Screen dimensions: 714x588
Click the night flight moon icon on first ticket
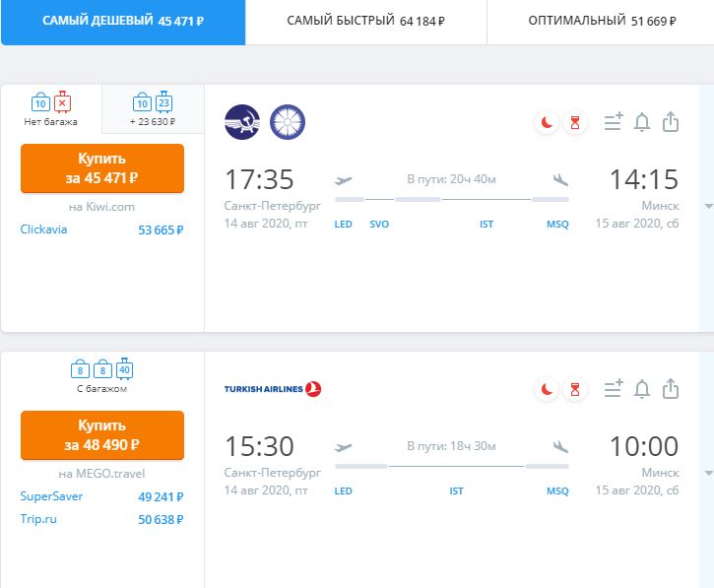(x=547, y=122)
